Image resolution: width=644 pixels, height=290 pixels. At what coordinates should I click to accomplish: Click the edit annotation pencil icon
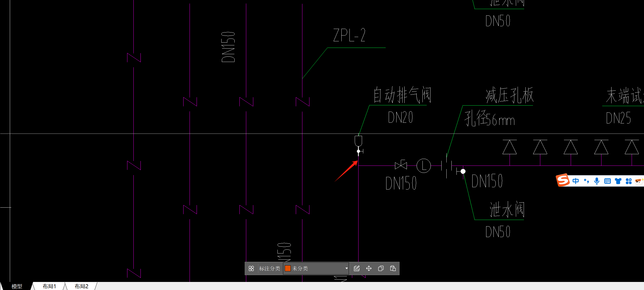pos(356,268)
